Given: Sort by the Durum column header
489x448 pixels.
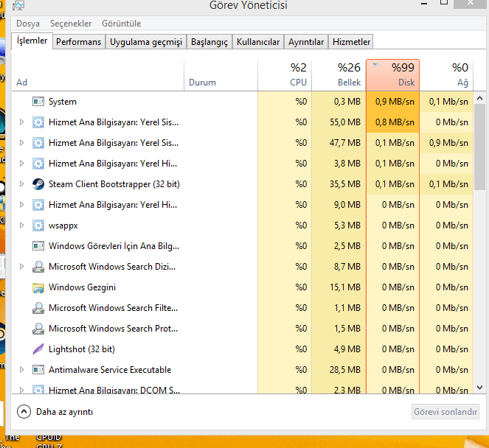Looking at the screenshot, I should 221,75.
